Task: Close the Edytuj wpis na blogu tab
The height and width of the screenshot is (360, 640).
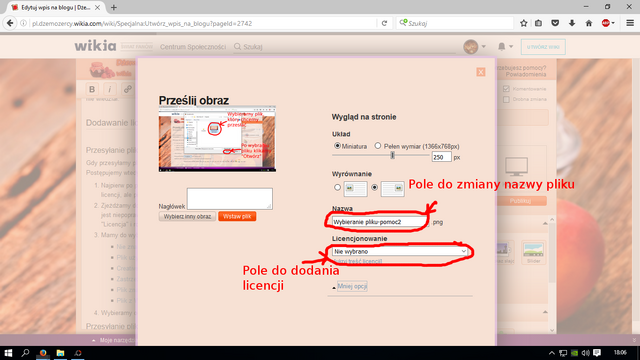Action: click(98, 7)
